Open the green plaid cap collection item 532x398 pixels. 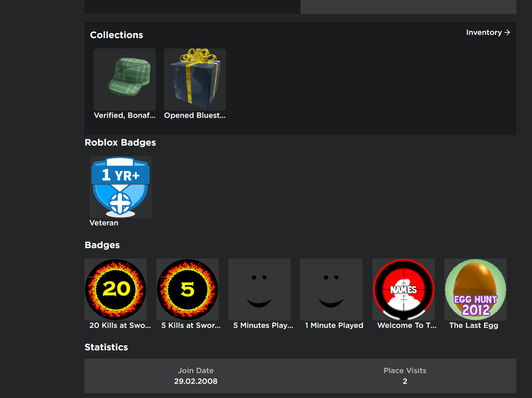tap(125, 79)
